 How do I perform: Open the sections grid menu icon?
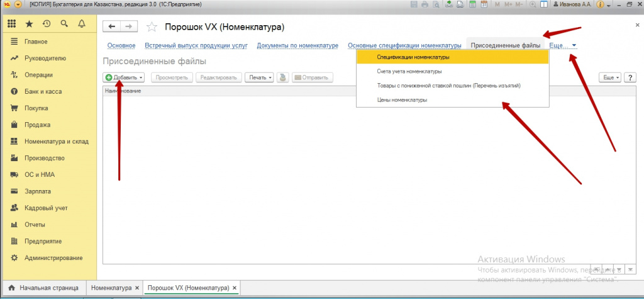click(x=11, y=24)
